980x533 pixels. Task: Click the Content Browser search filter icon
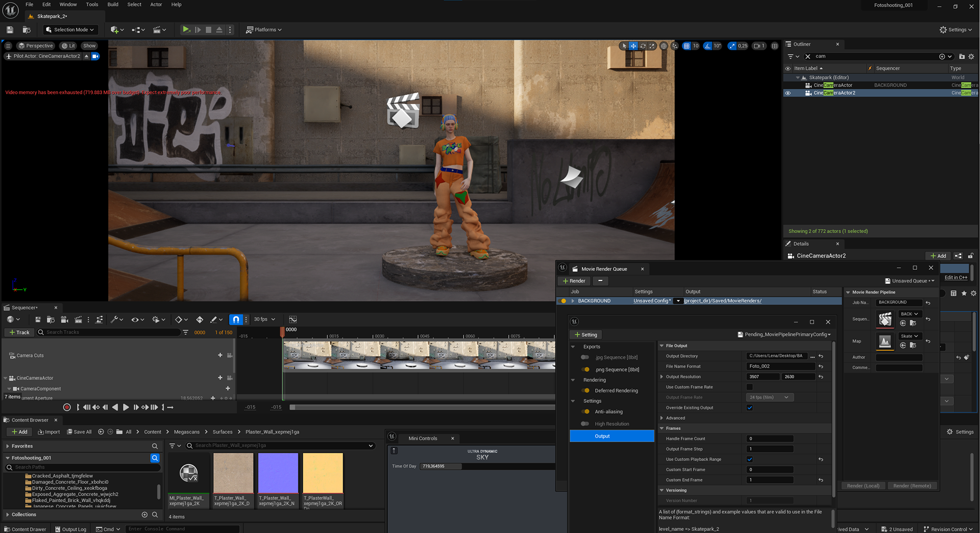(173, 446)
